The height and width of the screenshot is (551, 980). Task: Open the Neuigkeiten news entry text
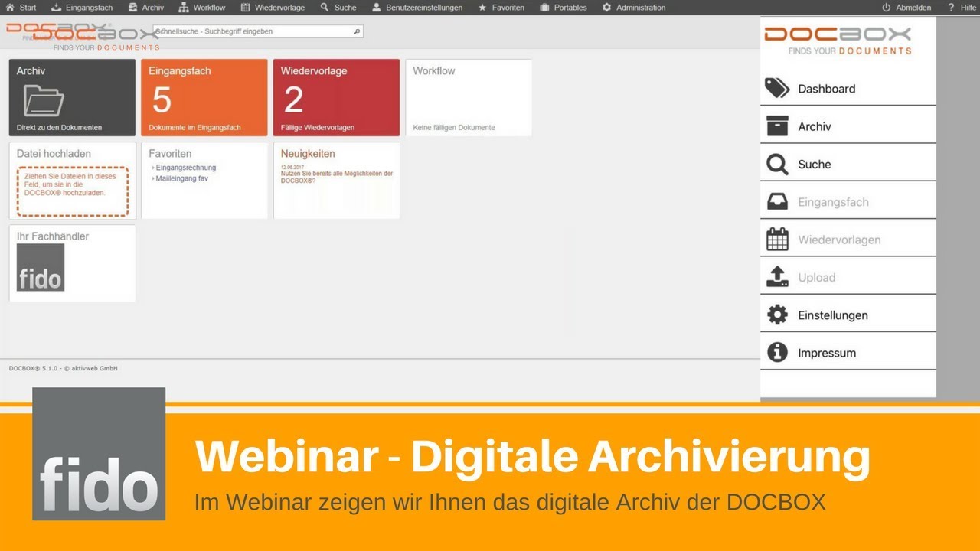pyautogui.click(x=337, y=177)
